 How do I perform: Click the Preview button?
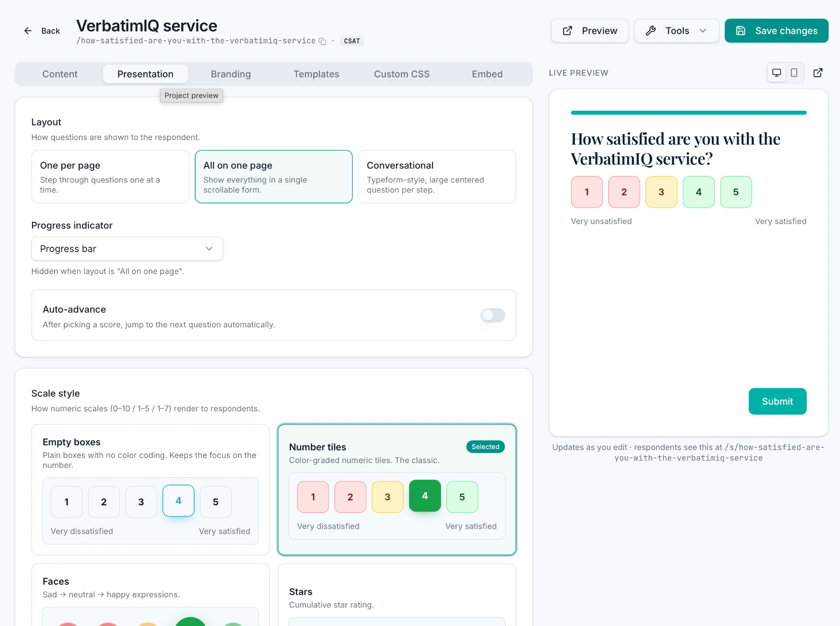(x=590, y=31)
